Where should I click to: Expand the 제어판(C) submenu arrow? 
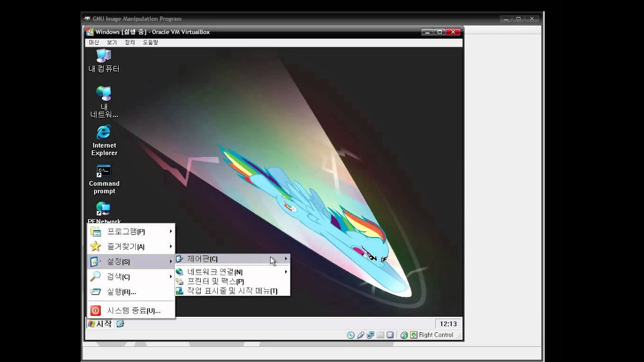click(x=286, y=259)
